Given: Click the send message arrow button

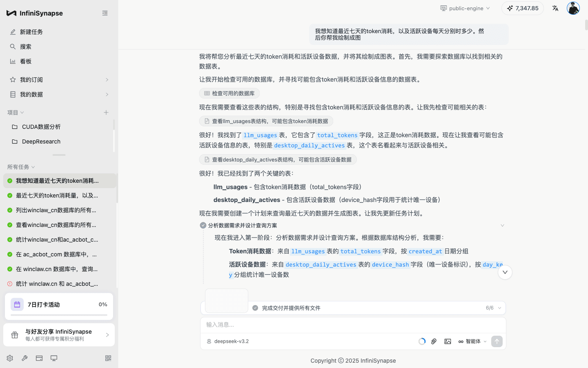Looking at the screenshot, I should point(497,341).
